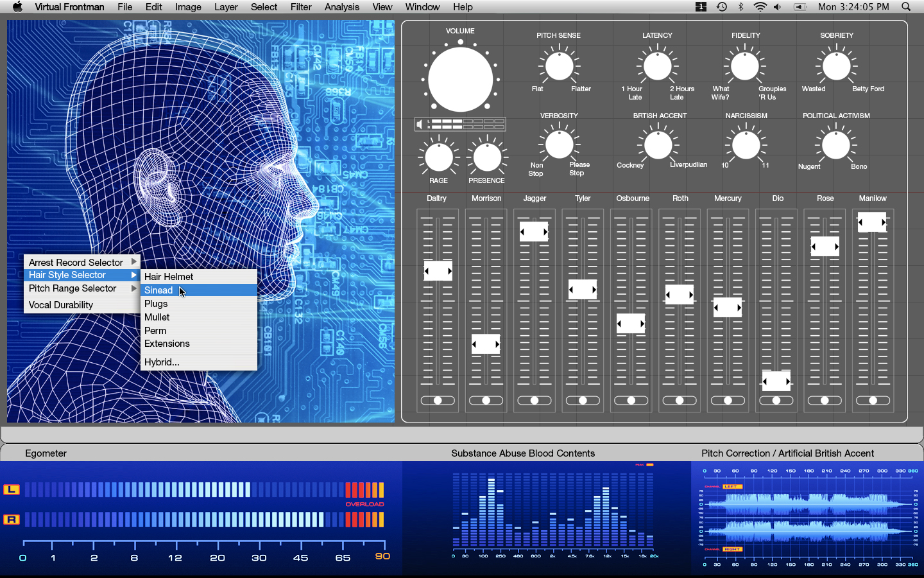Click the Narcissism knob
Screen dimensions: 924x578
[746, 146]
